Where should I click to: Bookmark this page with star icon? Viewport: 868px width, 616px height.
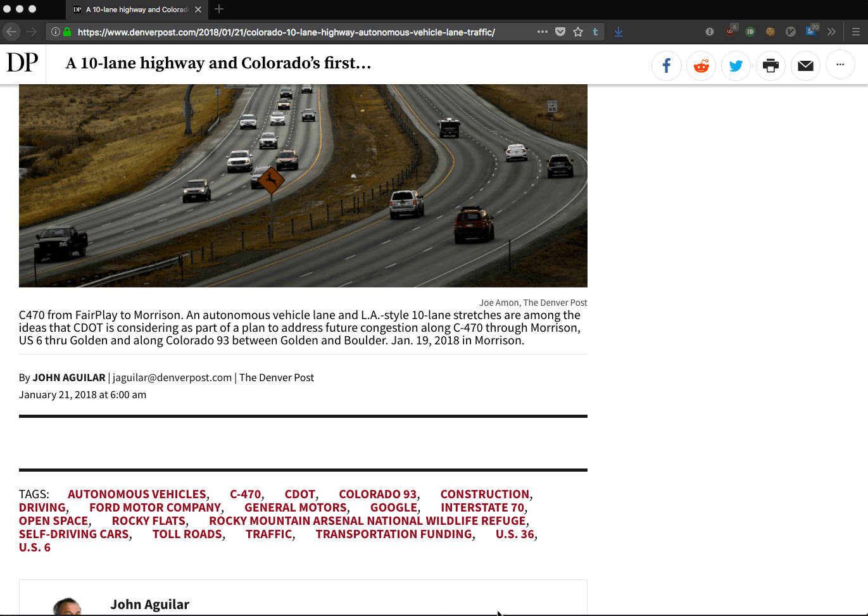[578, 32]
